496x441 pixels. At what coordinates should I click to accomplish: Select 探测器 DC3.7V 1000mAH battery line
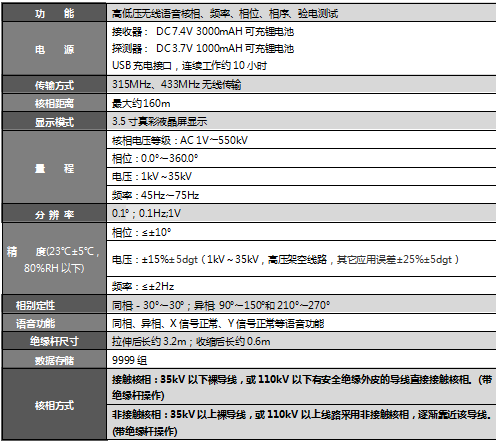(x=203, y=49)
